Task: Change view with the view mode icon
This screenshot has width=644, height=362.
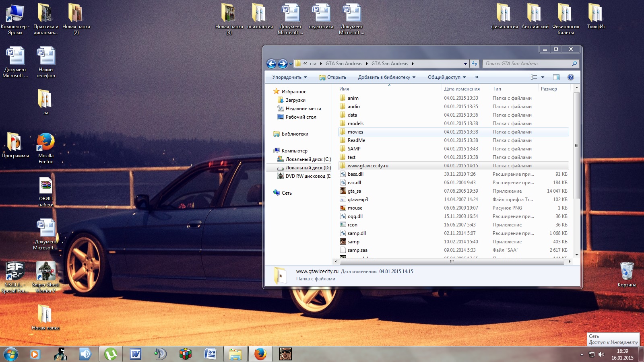Action: [534, 77]
